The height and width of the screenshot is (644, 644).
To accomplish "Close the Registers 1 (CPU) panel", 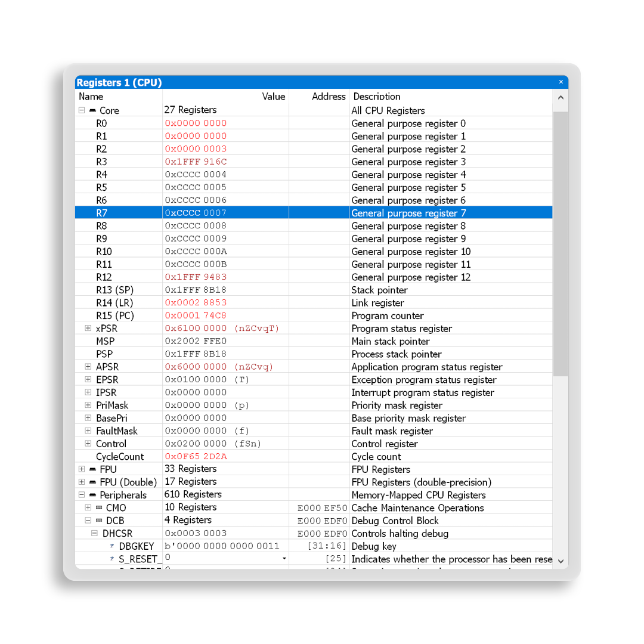I will click(x=561, y=82).
